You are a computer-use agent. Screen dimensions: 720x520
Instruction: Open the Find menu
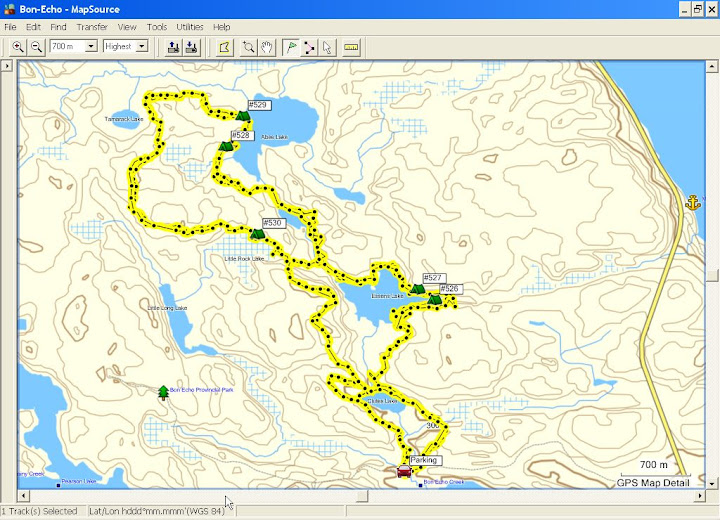click(58, 27)
